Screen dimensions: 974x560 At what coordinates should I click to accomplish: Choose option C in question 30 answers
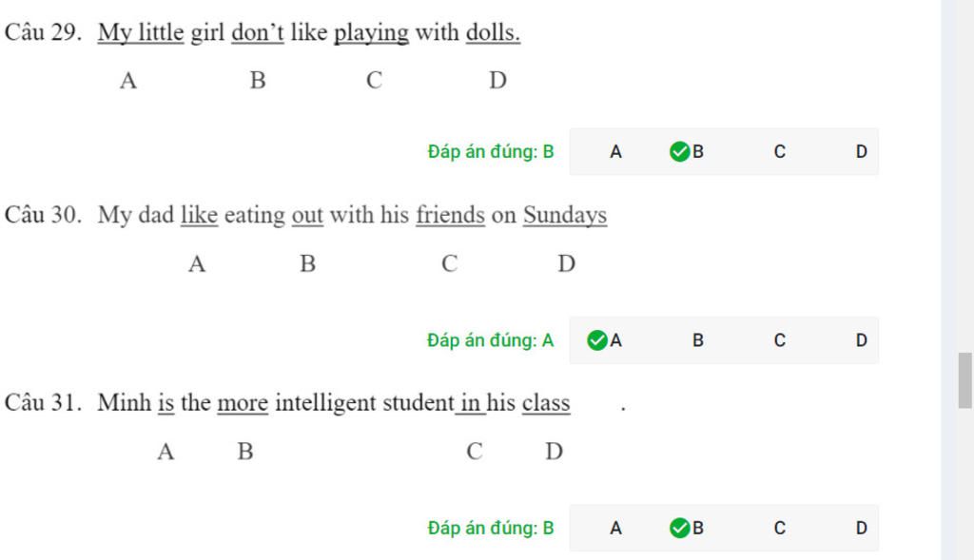[x=780, y=340]
